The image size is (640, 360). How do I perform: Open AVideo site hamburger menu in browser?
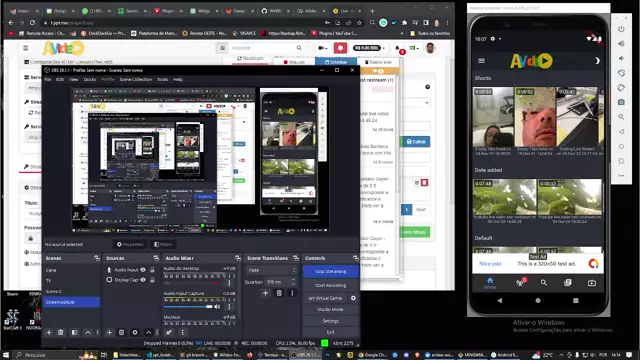pyautogui.click(x=26, y=48)
